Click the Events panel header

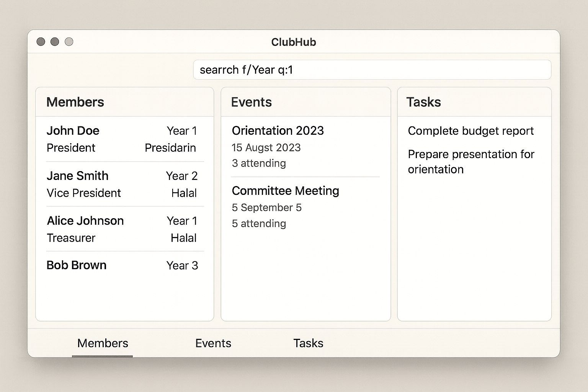pyautogui.click(x=252, y=102)
